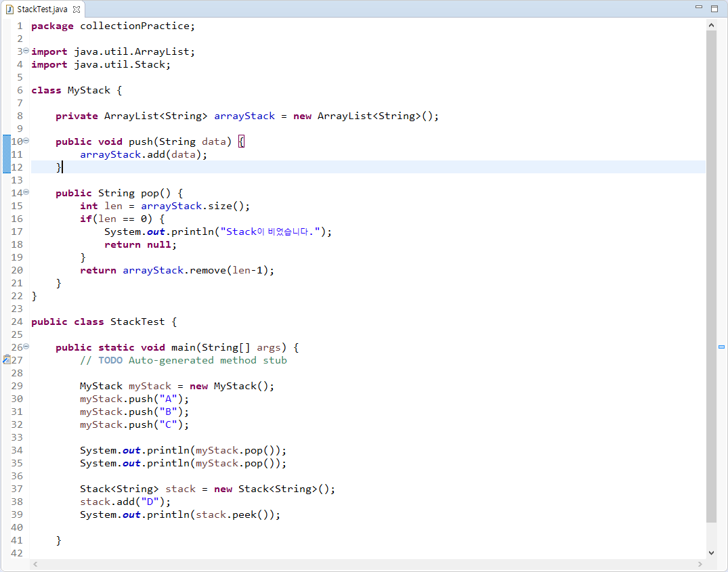Click 'myStack.push("A");' statement
The width and height of the screenshot is (728, 572).
pos(134,399)
